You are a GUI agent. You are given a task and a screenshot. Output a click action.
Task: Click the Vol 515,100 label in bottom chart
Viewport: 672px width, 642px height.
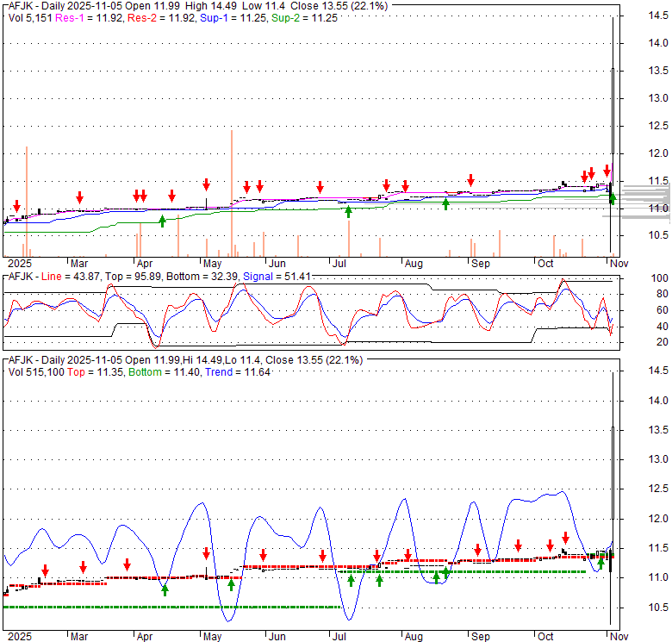(34, 371)
